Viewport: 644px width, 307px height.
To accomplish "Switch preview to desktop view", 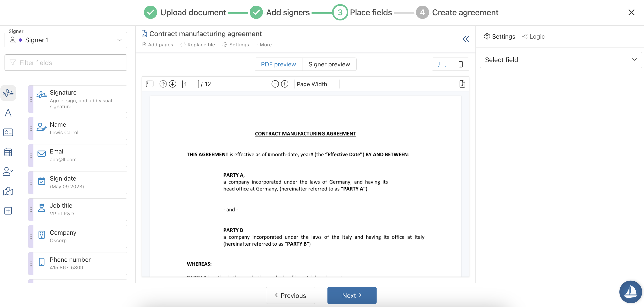I will pyautogui.click(x=442, y=64).
